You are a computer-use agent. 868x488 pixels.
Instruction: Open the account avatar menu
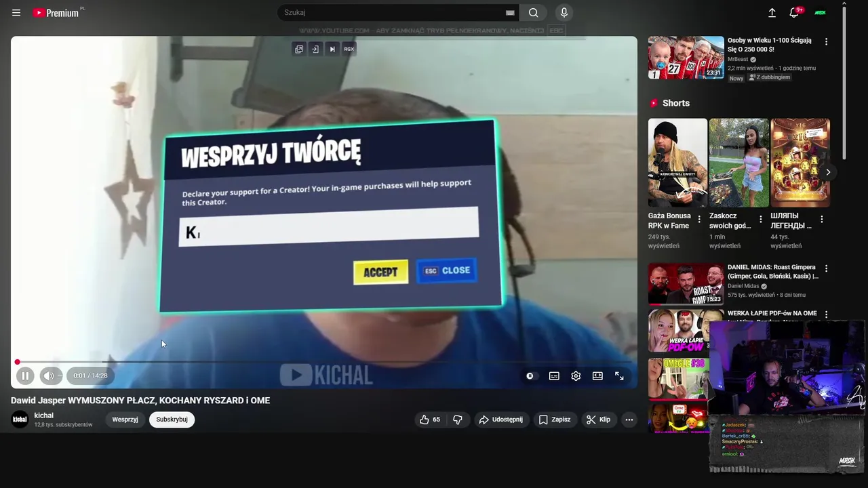tap(821, 13)
